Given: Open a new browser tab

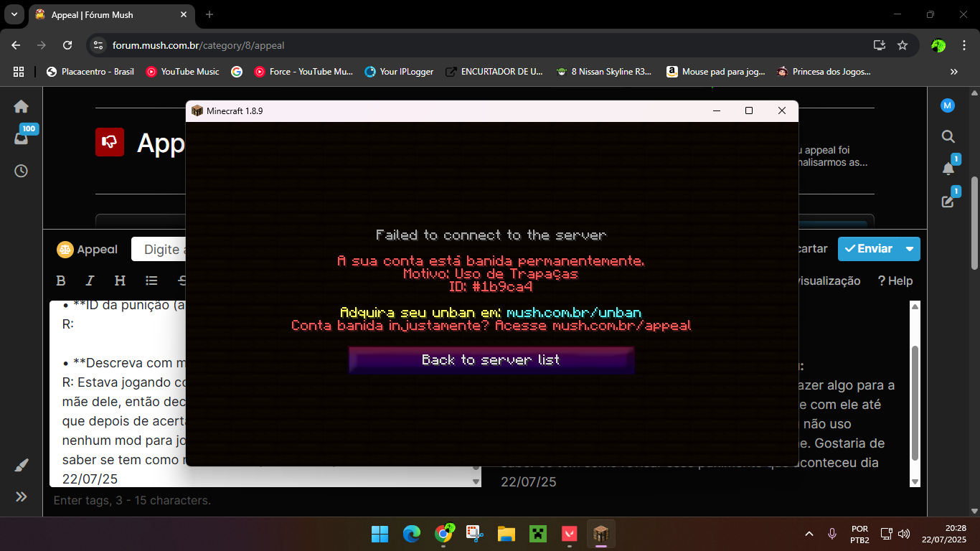Looking at the screenshot, I should (209, 14).
